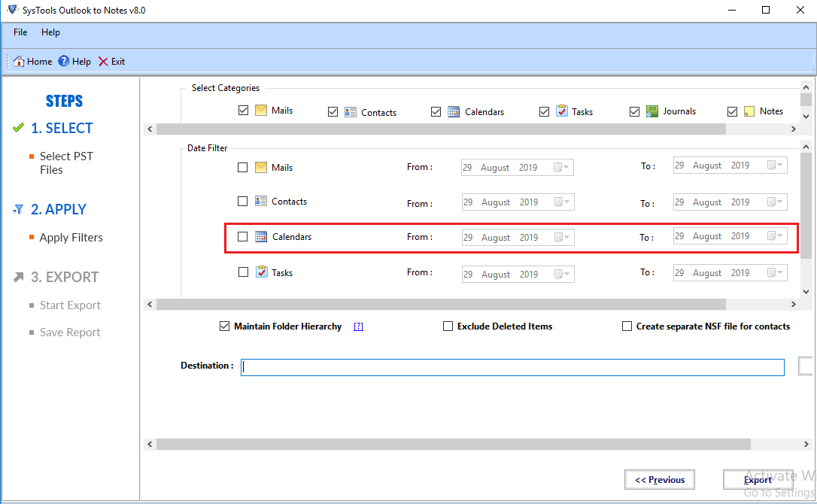The image size is (817, 504).
Task: Click the green checkmark beside 1. SELECT
Action: [18, 127]
